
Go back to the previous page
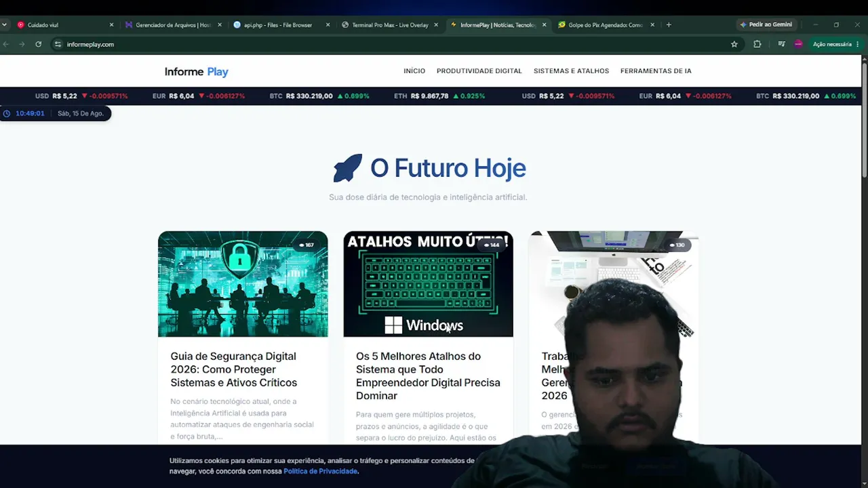pos(5,44)
